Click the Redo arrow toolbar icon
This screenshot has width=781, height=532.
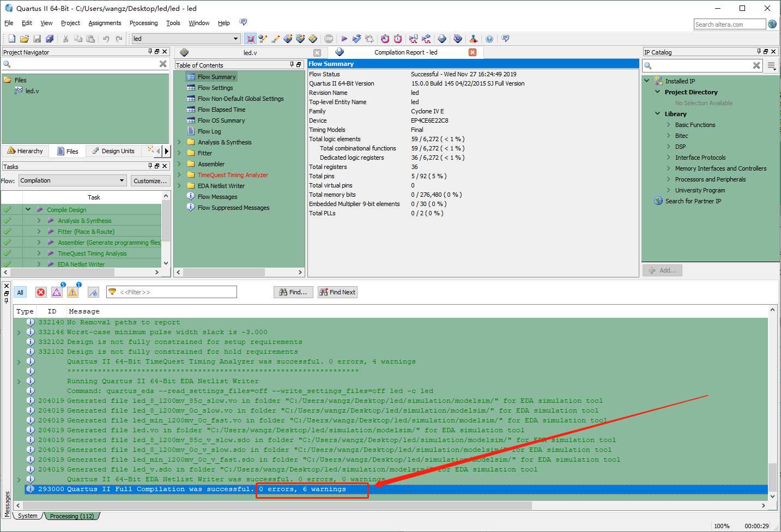119,39
